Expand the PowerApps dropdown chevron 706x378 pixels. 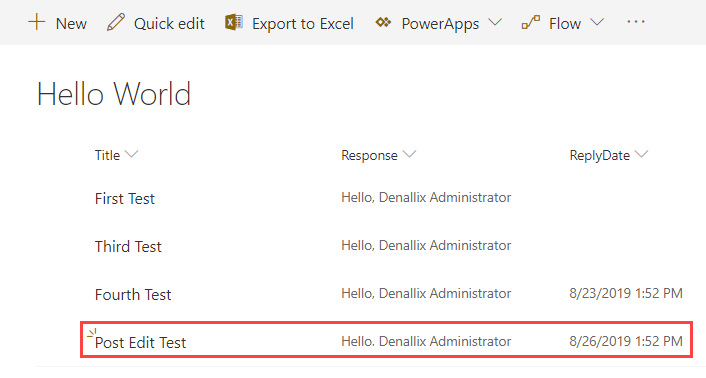494,22
